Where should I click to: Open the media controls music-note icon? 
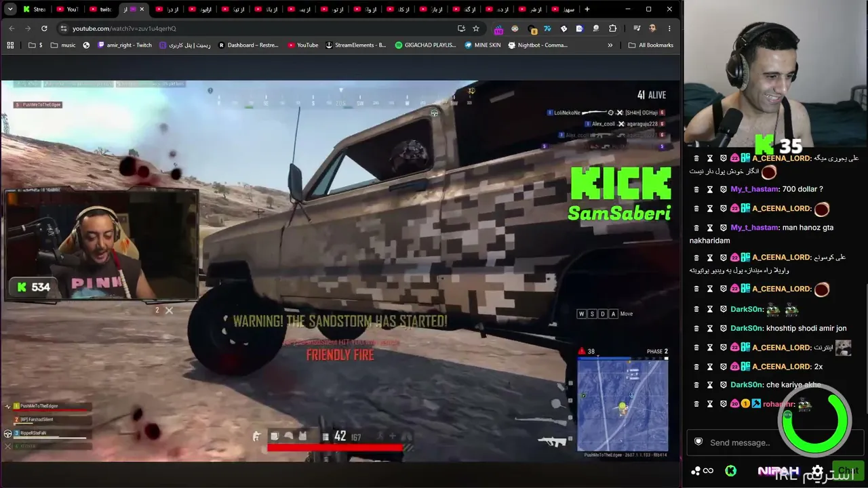(637, 28)
